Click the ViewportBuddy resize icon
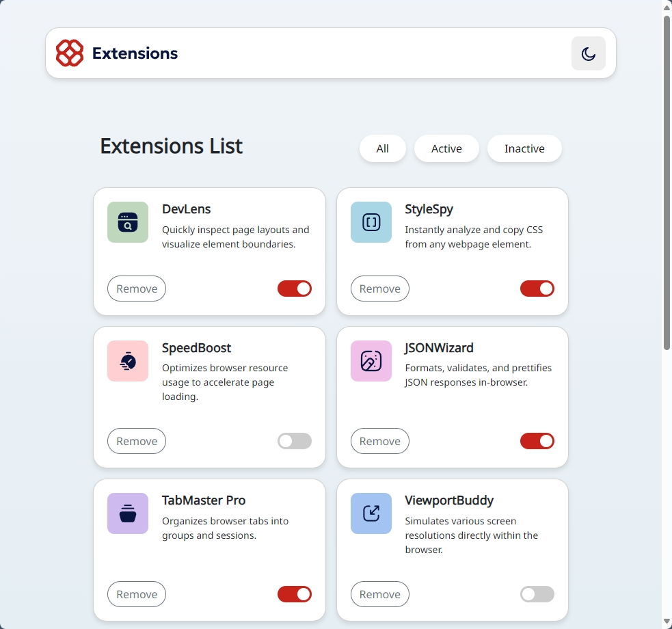This screenshot has width=672, height=629. [x=371, y=513]
